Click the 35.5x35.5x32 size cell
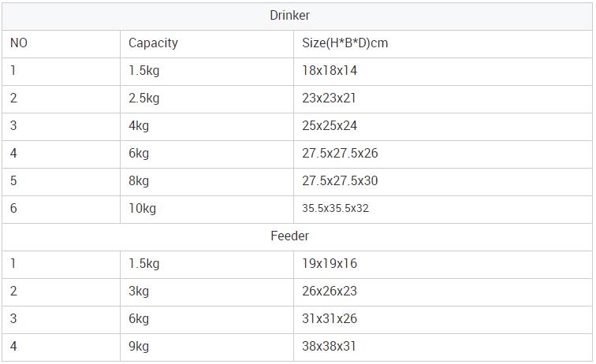596x364 pixels. (335, 209)
